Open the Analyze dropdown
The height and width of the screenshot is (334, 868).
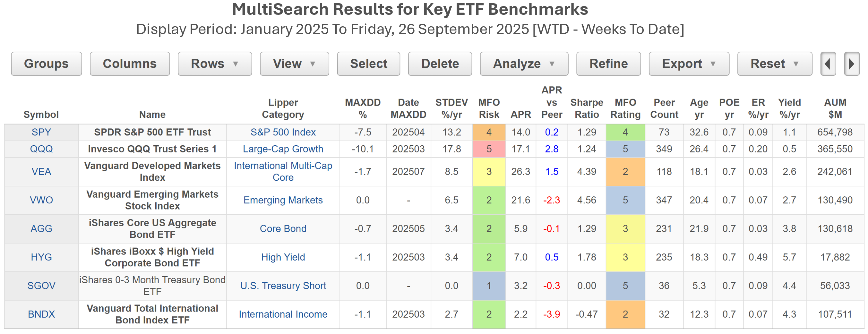click(524, 64)
